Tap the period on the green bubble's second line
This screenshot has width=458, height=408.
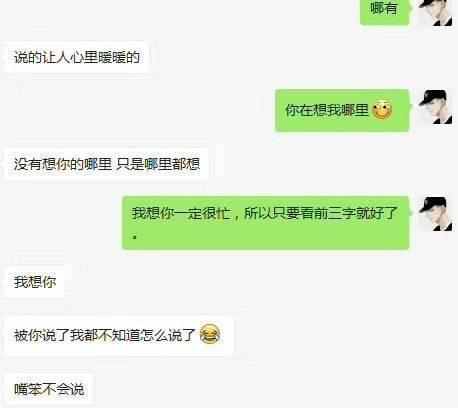click(135, 237)
